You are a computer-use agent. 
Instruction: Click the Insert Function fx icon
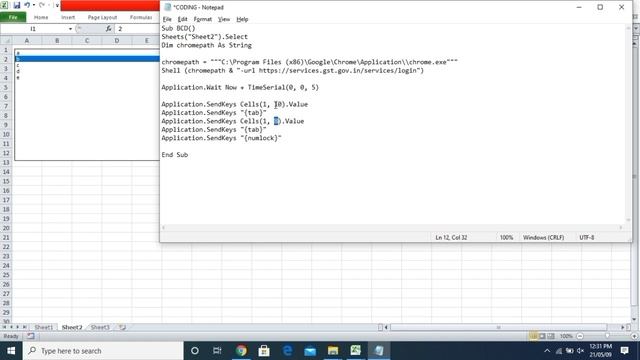[108, 29]
